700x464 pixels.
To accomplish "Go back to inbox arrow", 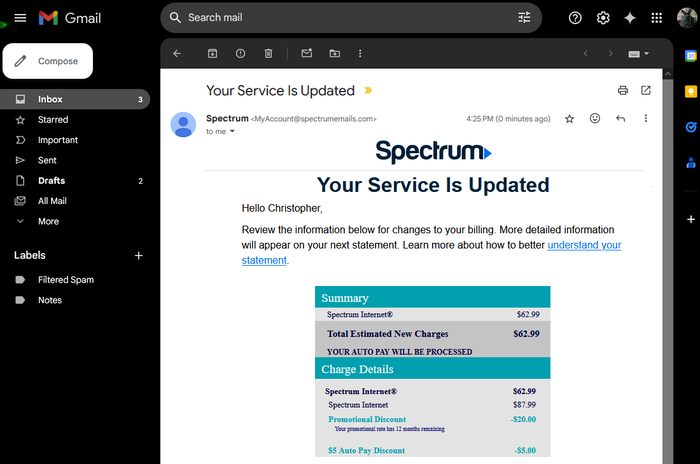I will pos(177,54).
